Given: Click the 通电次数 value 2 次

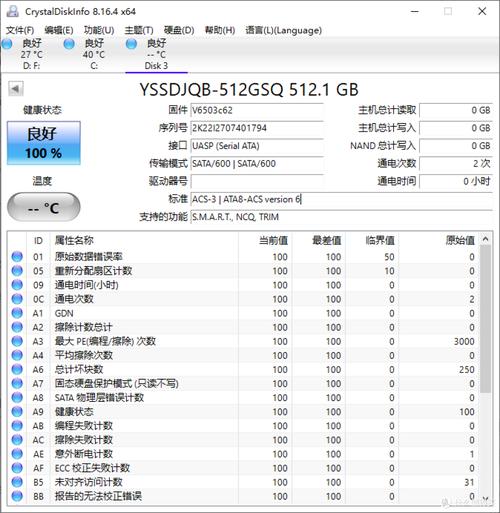Looking at the screenshot, I should point(456,164).
